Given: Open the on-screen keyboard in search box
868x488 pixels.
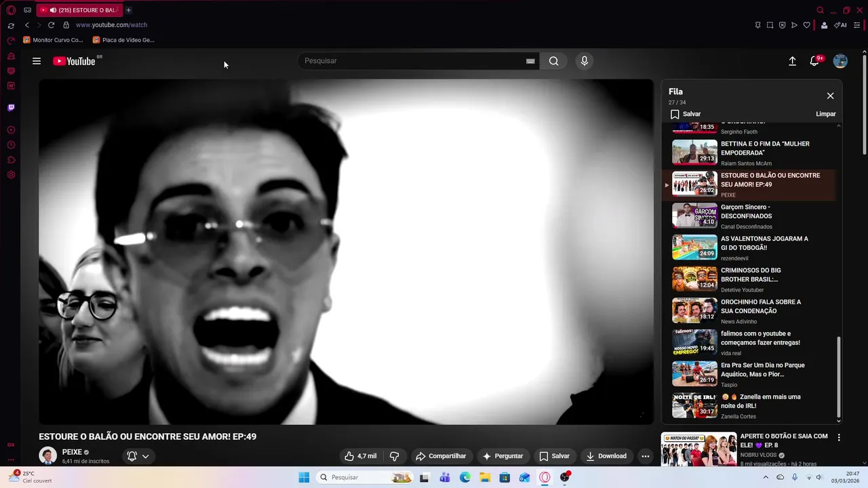Looking at the screenshot, I should [x=530, y=61].
